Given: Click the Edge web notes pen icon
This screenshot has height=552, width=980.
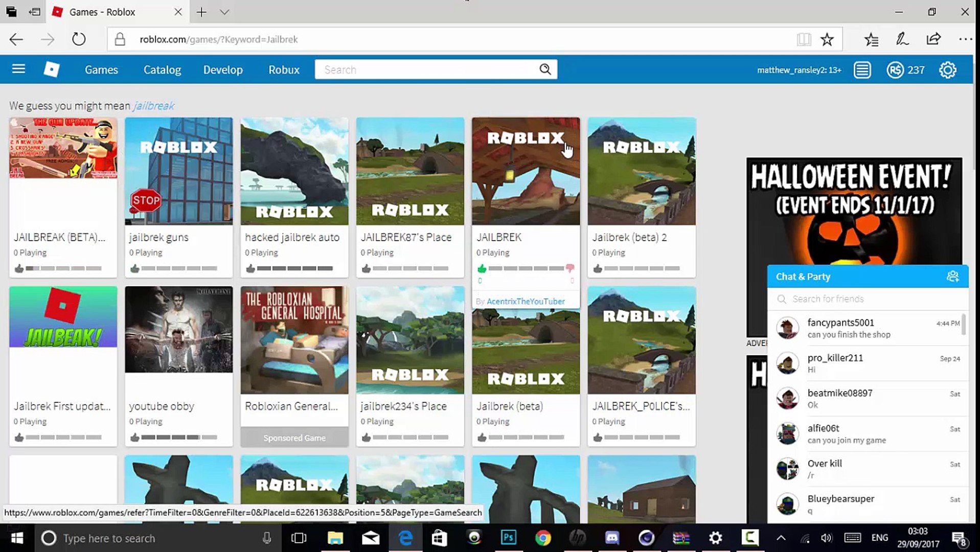Looking at the screenshot, I should 902,39.
